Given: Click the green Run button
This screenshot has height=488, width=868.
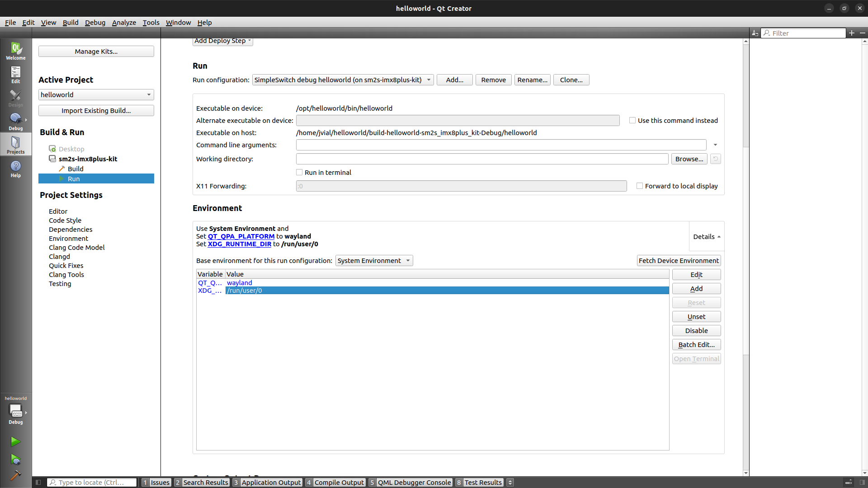Looking at the screenshot, I should click(15, 441).
